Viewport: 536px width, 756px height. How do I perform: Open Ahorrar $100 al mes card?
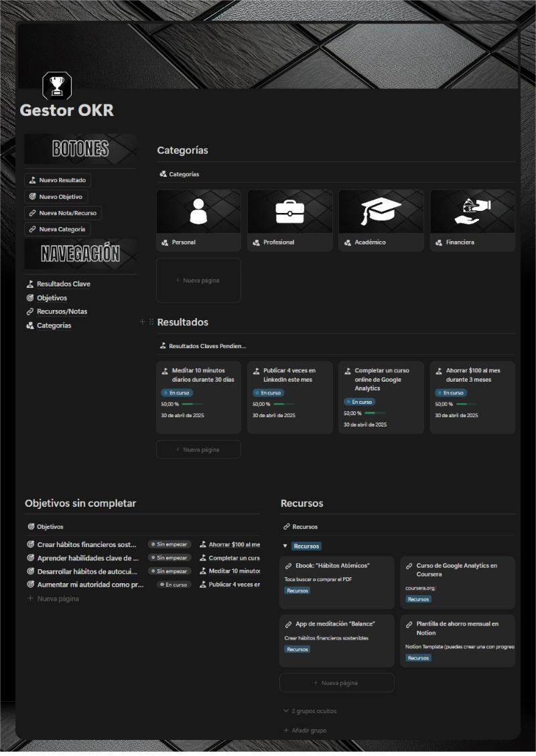coord(472,397)
